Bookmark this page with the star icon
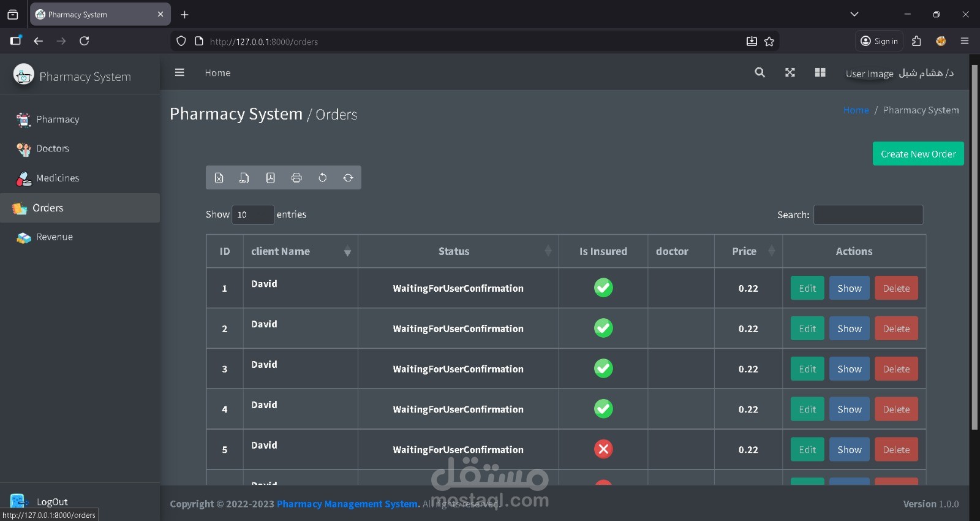This screenshot has width=980, height=521. (x=769, y=42)
